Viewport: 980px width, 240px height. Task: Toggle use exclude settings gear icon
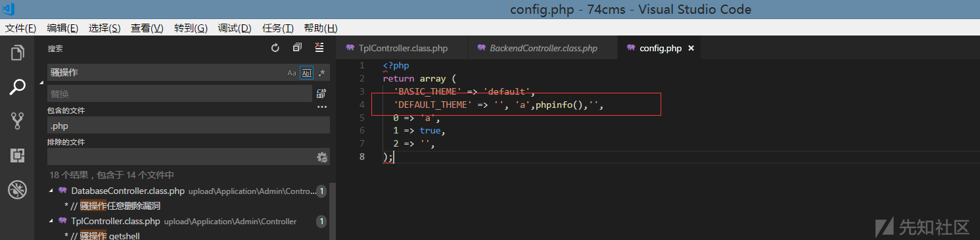(x=322, y=156)
